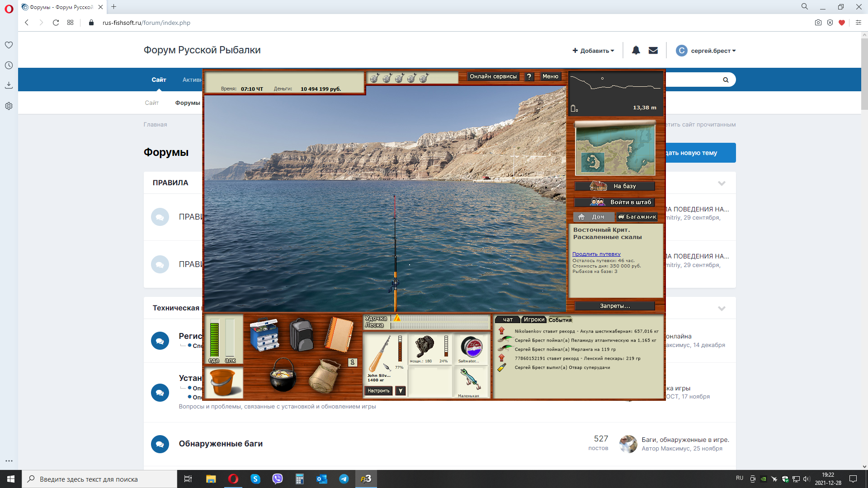The width and height of the screenshot is (868, 488).
Task: Click the Настроить tackle setup button
Action: click(x=378, y=391)
